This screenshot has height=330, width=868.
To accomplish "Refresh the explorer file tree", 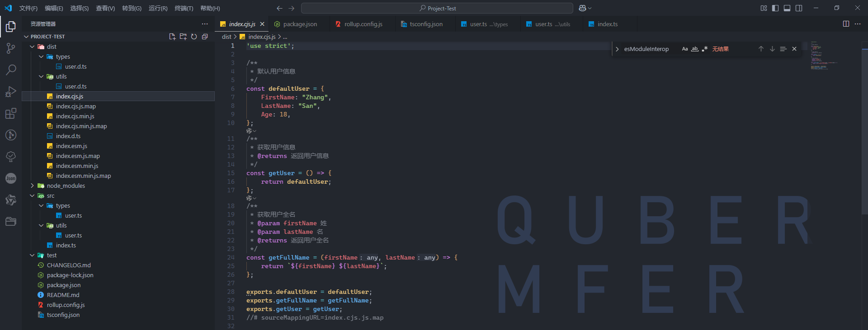I will pos(194,37).
